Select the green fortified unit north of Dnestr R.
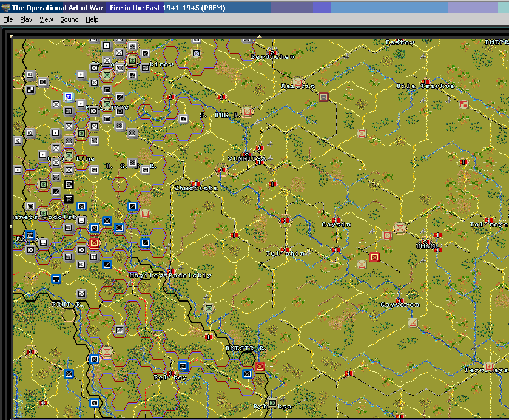The height and width of the screenshot is (420, 509). [209, 308]
